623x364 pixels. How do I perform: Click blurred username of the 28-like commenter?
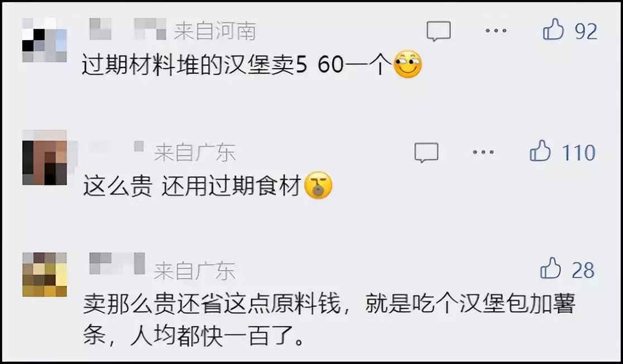point(117,264)
